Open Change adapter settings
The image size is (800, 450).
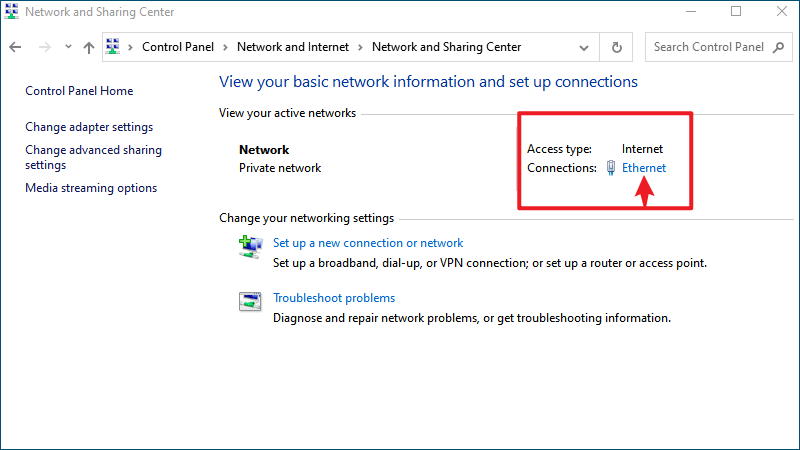point(89,127)
